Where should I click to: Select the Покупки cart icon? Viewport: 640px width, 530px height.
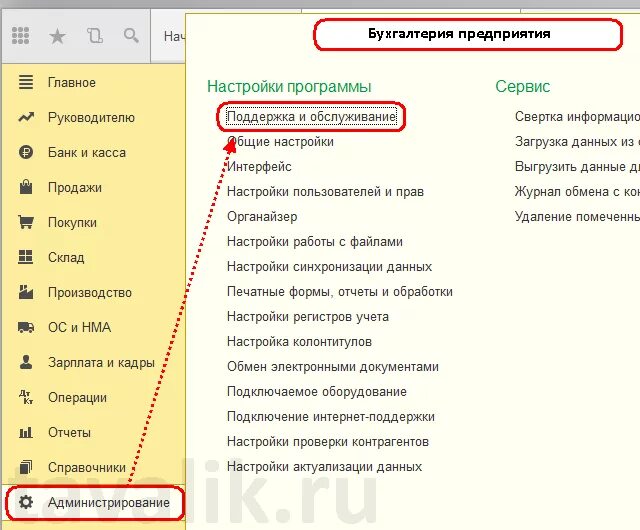(26, 222)
